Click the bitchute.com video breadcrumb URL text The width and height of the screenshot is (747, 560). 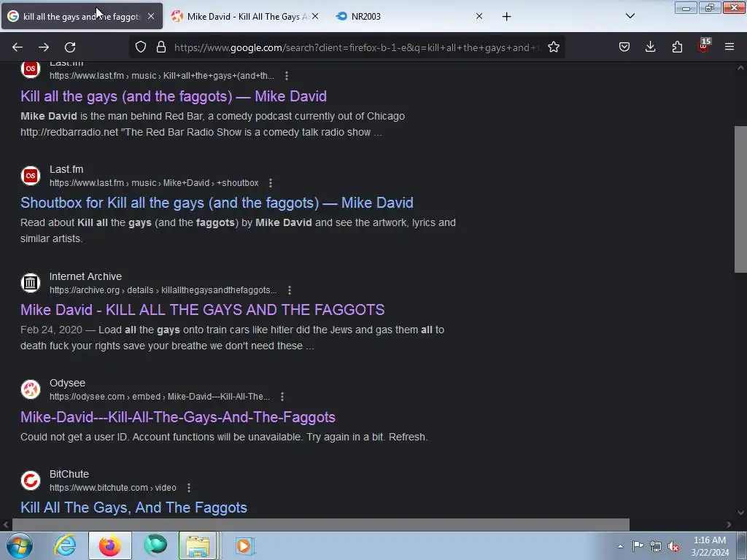point(113,488)
